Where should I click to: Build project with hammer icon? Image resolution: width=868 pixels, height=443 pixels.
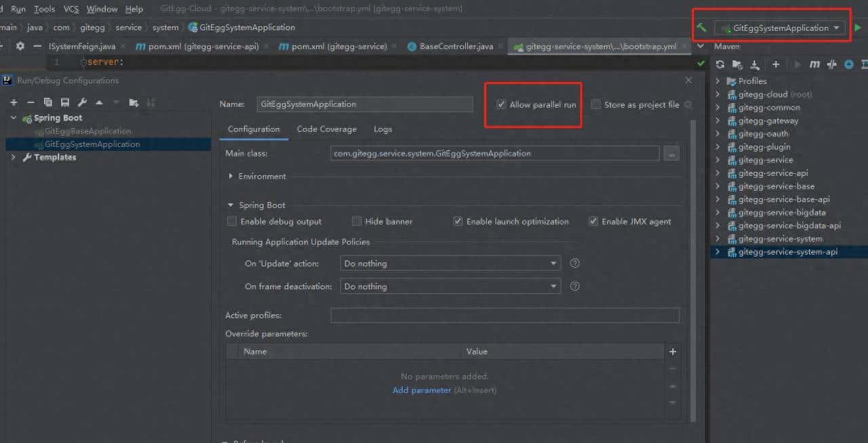click(702, 28)
